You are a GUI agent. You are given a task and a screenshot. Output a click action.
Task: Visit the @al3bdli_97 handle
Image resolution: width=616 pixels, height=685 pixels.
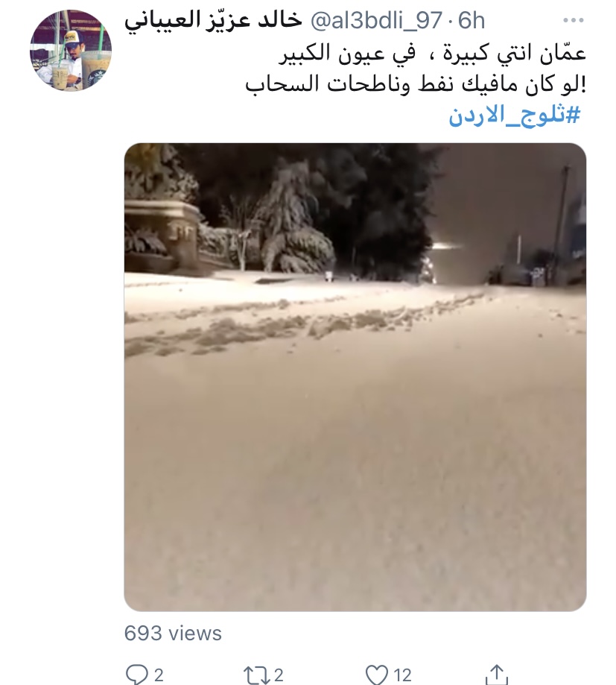coord(376,21)
